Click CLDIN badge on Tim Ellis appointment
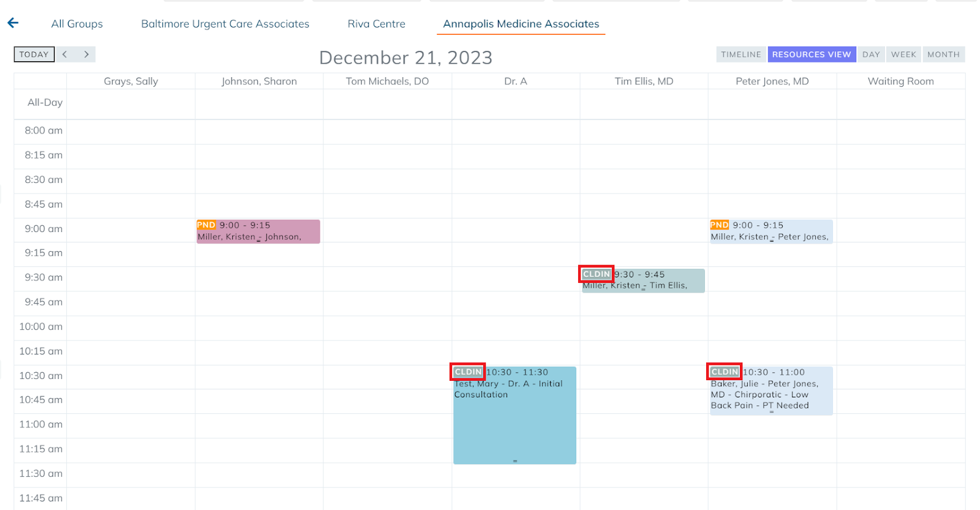Image resolution: width=980 pixels, height=510 pixels. click(x=596, y=274)
